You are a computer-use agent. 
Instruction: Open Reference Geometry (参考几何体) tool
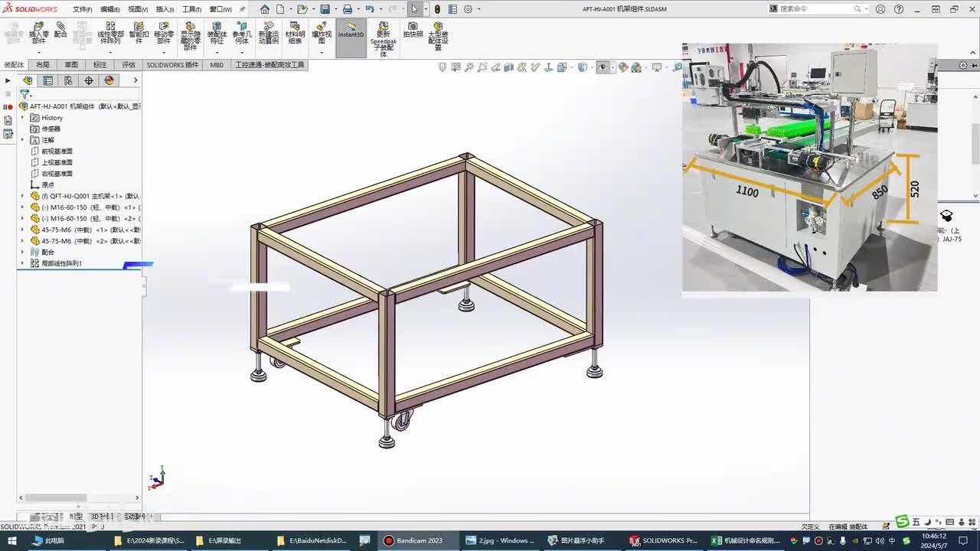point(242,32)
